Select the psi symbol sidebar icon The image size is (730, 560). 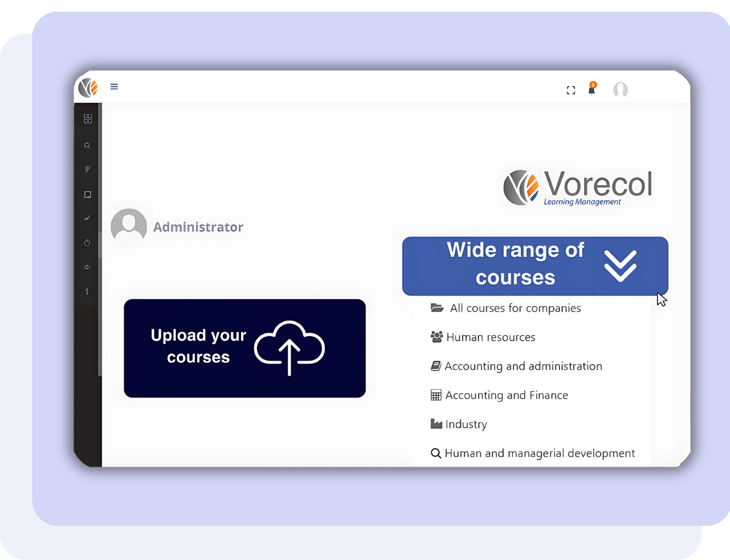click(x=87, y=169)
